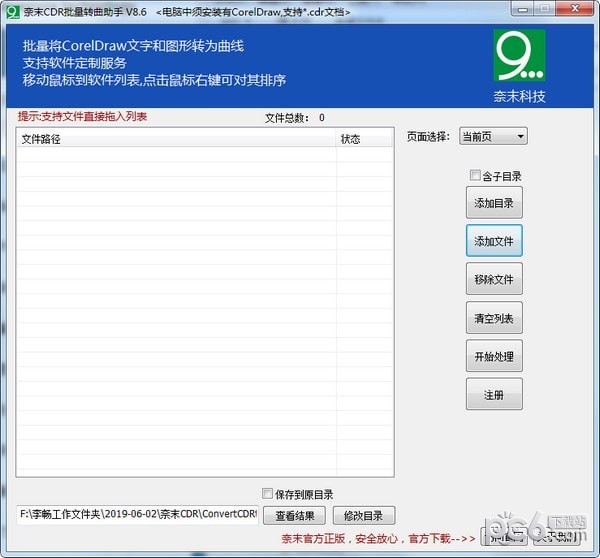The width and height of the screenshot is (600, 558).
Task: Open the 注册 registration button
Action: [x=494, y=394]
